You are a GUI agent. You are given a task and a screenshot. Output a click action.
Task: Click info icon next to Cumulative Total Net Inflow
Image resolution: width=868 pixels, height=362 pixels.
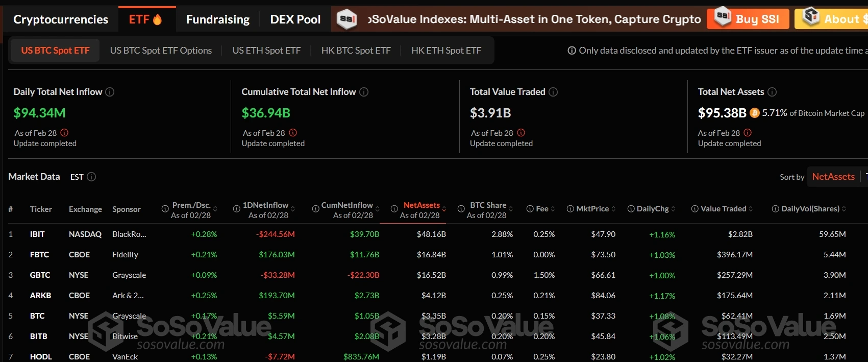(364, 92)
